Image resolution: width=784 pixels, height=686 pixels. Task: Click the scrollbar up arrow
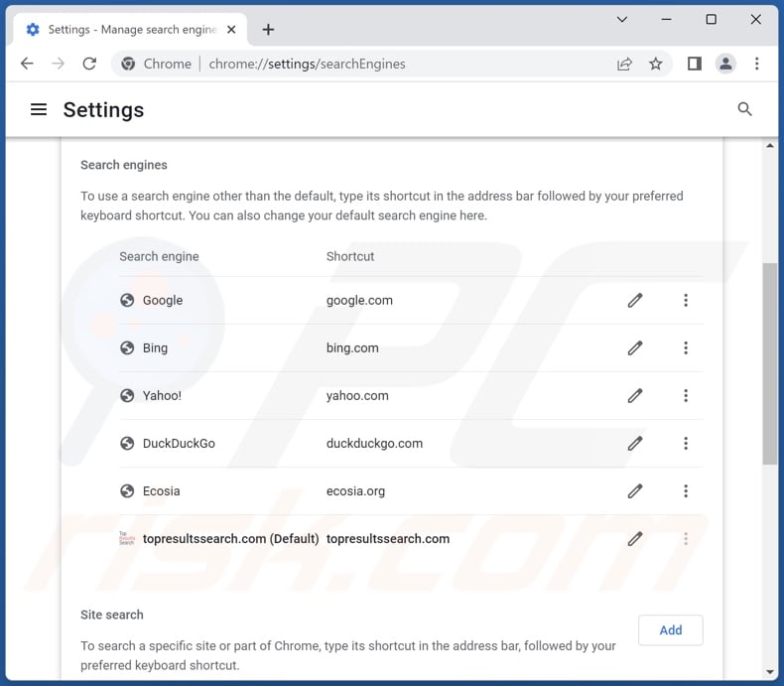[769, 146]
